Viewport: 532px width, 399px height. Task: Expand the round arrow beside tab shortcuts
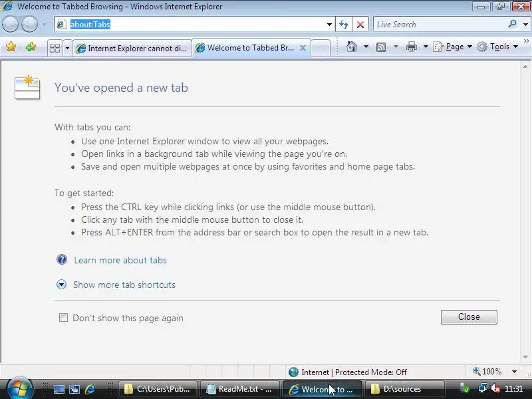pyautogui.click(x=61, y=285)
